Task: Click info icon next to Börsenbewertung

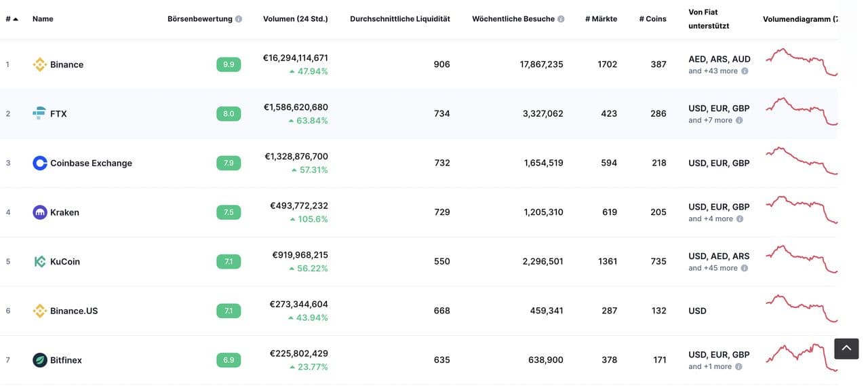Action: point(239,19)
